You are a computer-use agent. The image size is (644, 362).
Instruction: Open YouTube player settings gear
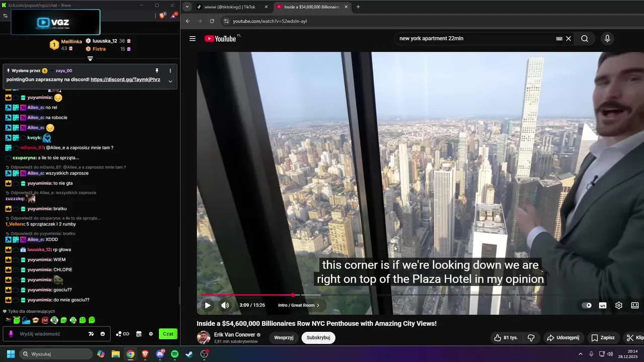(x=619, y=305)
